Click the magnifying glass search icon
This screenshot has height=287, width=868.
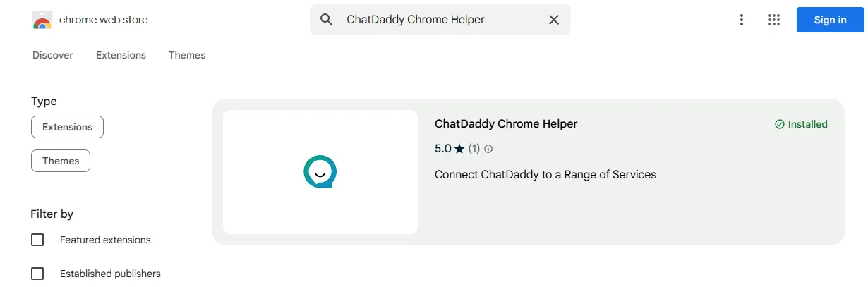click(x=326, y=20)
